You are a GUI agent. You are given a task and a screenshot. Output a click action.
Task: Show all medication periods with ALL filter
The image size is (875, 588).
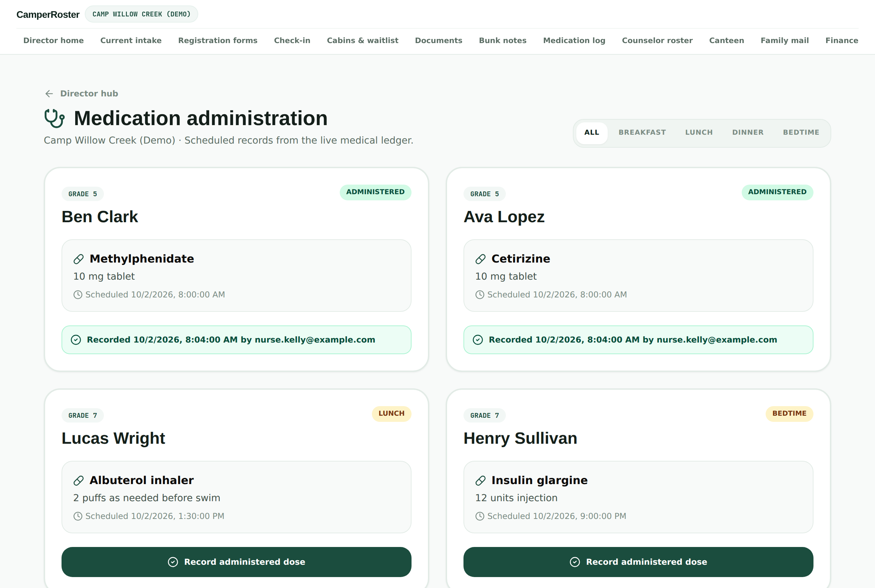click(592, 133)
